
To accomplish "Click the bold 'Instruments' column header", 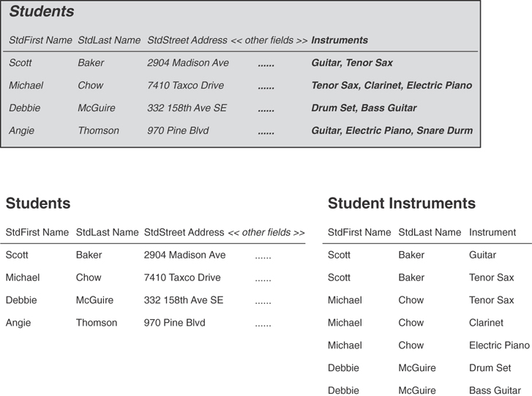I will click(x=340, y=40).
